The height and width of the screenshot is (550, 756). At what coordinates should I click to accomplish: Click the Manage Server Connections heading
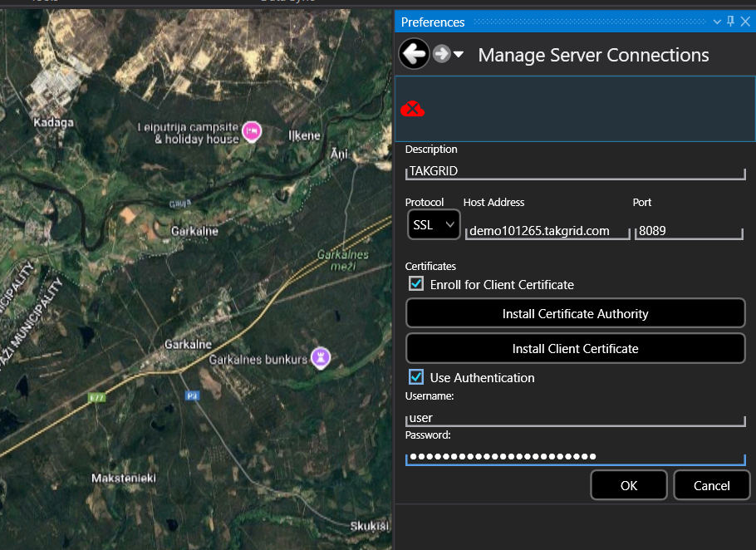(593, 55)
